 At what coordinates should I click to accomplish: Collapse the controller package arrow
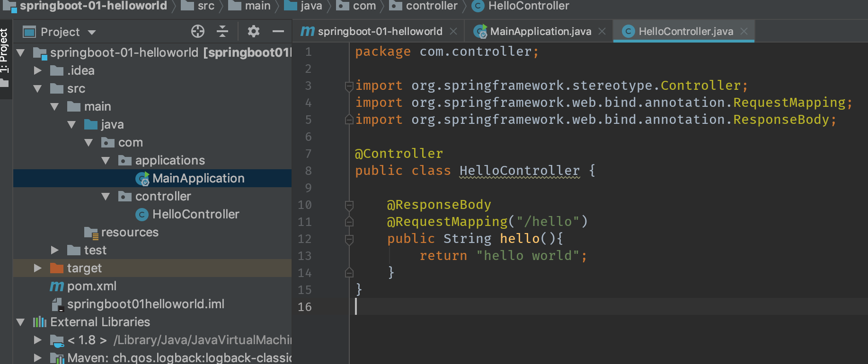tap(106, 196)
